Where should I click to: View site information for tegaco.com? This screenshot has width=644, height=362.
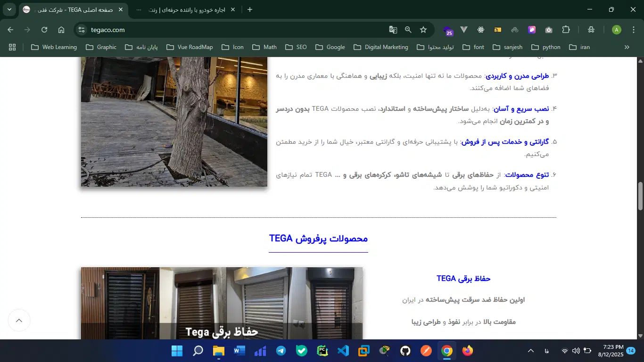(x=82, y=30)
